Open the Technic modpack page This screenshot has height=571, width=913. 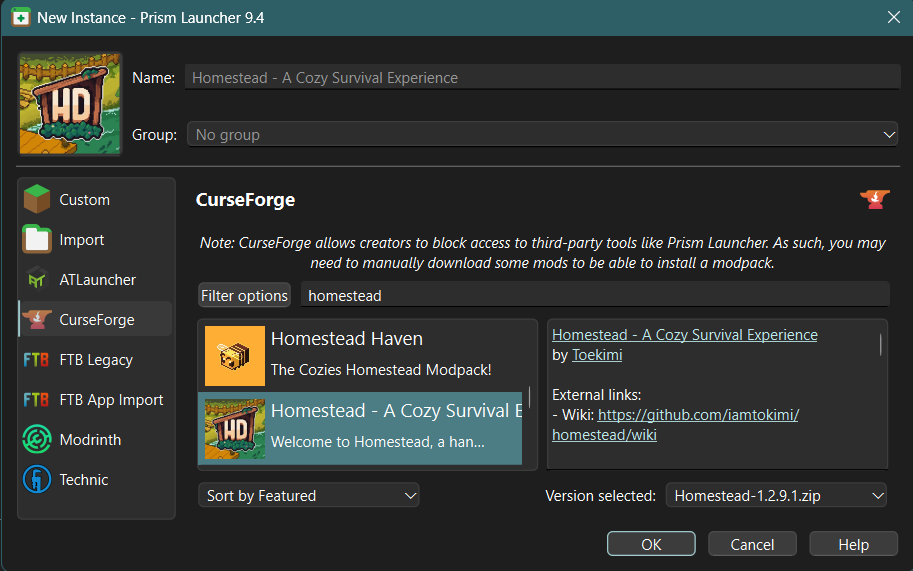[96, 480]
